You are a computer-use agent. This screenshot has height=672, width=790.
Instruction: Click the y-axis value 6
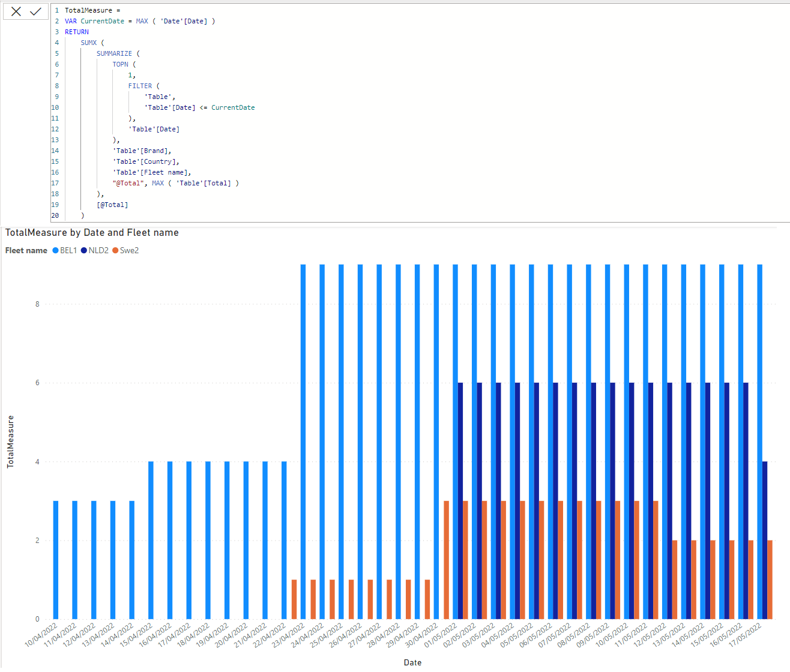37,383
